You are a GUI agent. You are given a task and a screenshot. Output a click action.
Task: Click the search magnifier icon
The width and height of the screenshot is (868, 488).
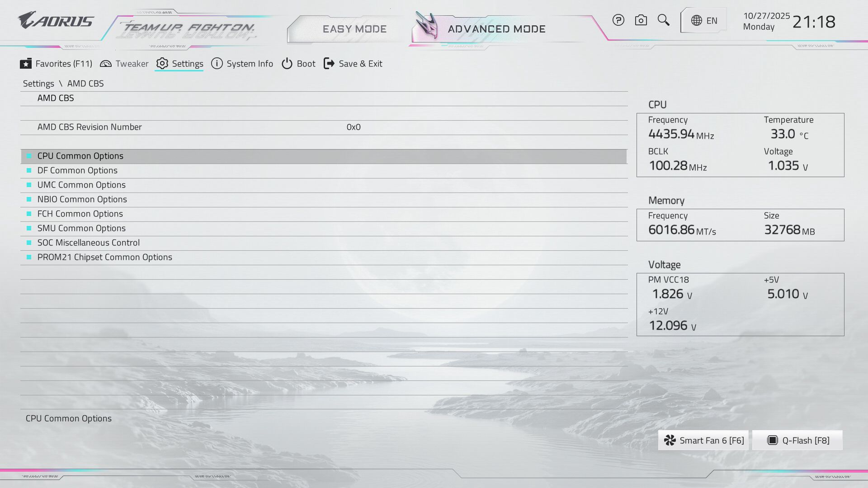click(x=663, y=20)
